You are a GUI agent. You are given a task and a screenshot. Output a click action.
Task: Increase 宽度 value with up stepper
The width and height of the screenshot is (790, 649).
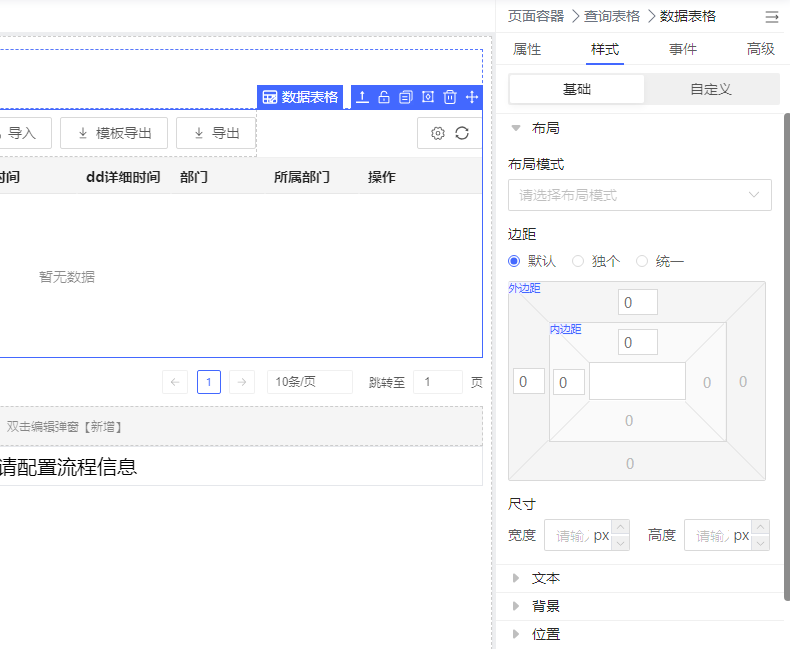tap(621, 527)
